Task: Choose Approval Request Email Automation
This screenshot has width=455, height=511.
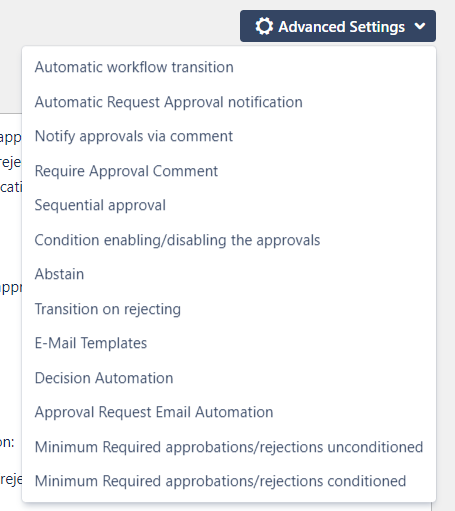Action: [229, 412]
